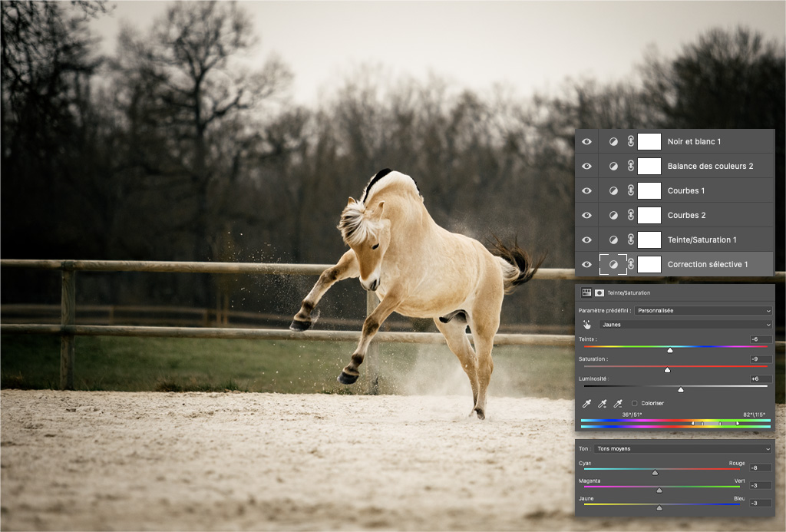Click the Cyan/Rouge value field
Viewport: 786px width, 532px height.
761,468
